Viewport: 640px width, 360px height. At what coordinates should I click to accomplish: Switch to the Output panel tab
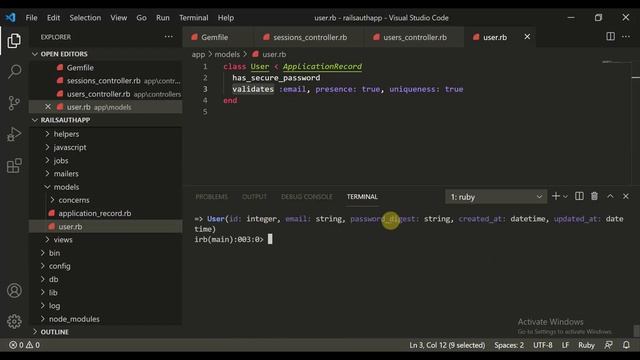coord(254,197)
